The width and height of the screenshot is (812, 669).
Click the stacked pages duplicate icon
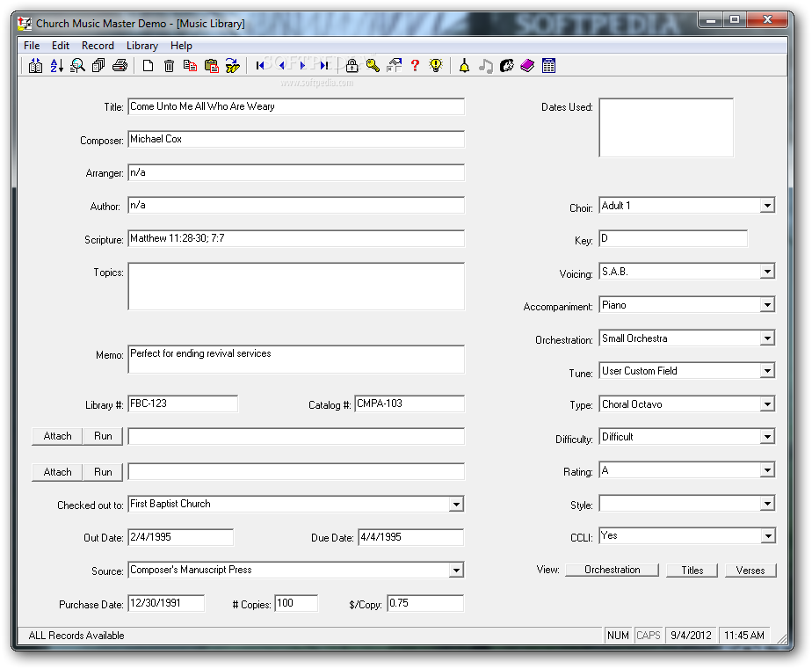pyautogui.click(x=98, y=66)
